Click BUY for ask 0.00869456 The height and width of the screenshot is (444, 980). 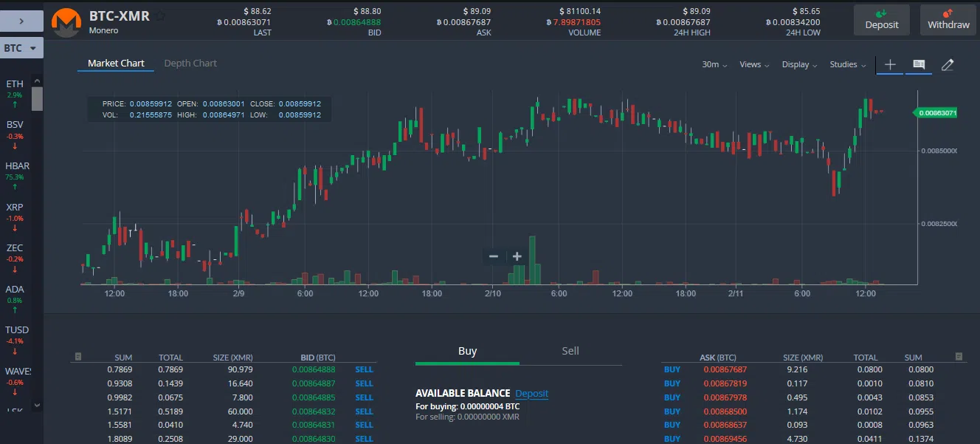[x=672, y=439]
